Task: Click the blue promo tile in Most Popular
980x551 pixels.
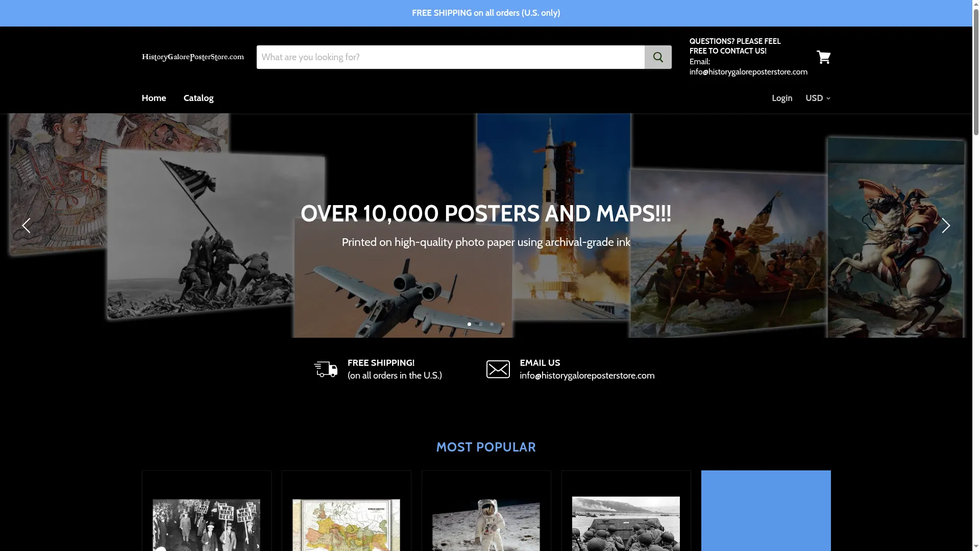Action: tap(766, 511)
